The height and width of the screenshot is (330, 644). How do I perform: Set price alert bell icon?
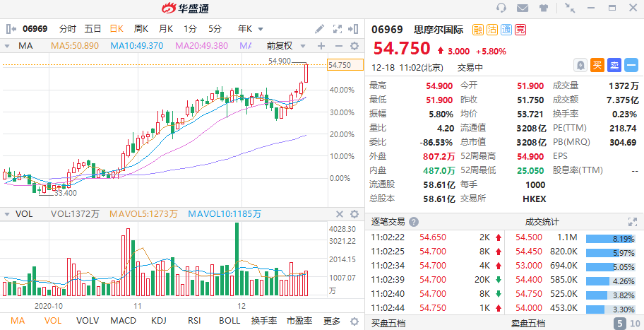(580, 65)
